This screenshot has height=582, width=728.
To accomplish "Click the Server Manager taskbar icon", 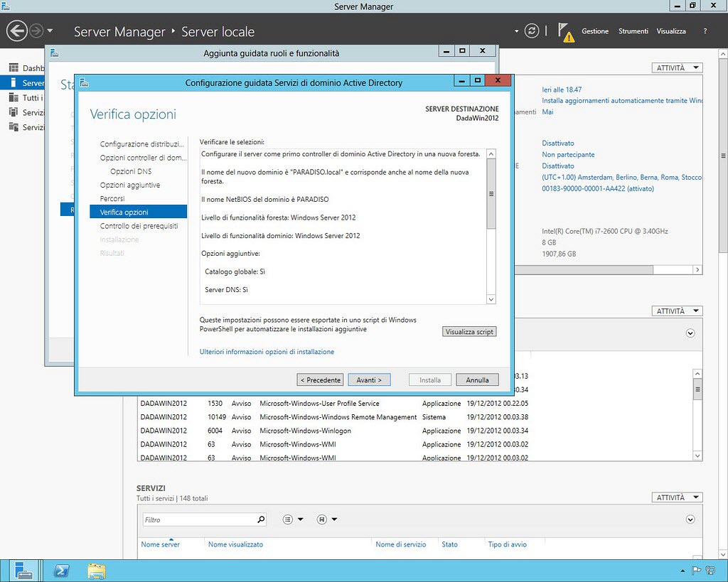I will click(23, 571).
